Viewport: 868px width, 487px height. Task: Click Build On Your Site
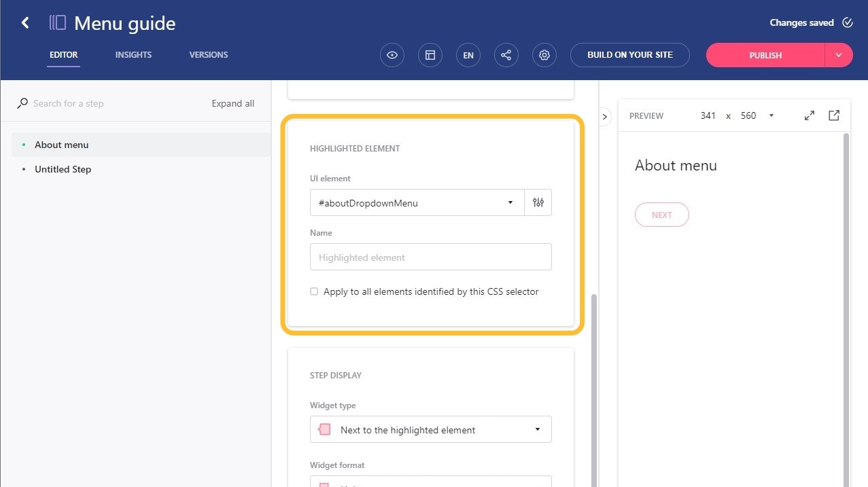(x=629, y=55)
